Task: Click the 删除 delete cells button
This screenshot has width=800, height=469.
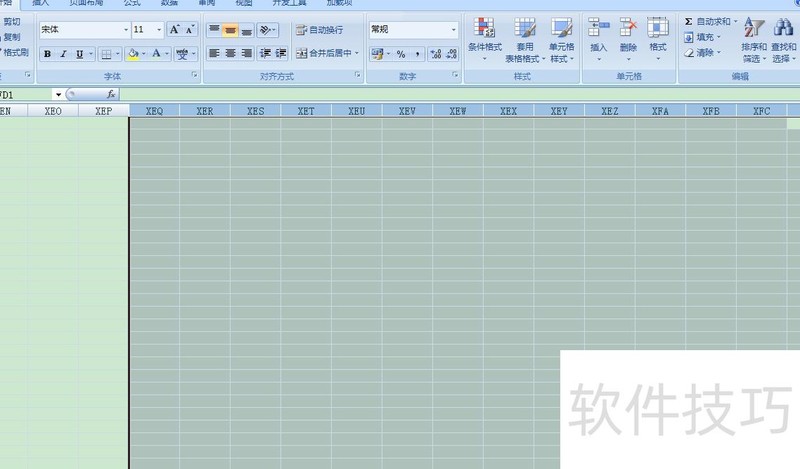Action: click(628, 39)
